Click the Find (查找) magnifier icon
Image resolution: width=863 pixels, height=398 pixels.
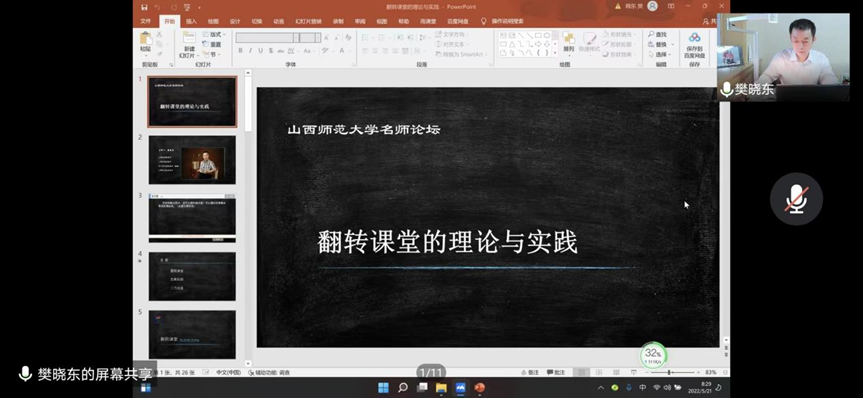(x=652, y=34)
